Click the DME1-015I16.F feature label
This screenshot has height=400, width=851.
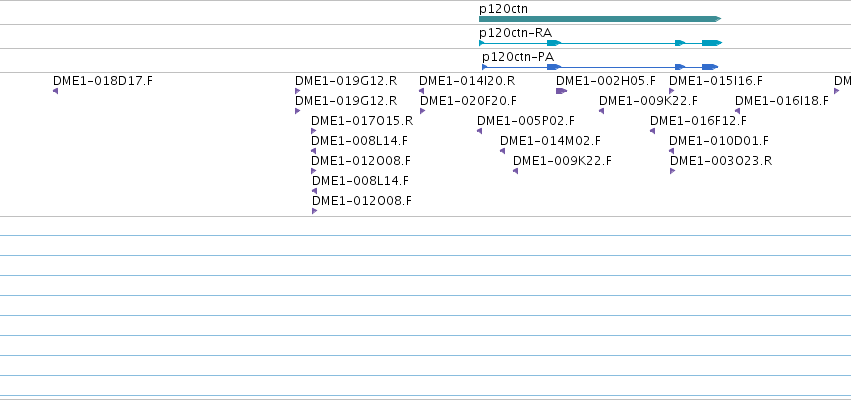tap(716, 81)
